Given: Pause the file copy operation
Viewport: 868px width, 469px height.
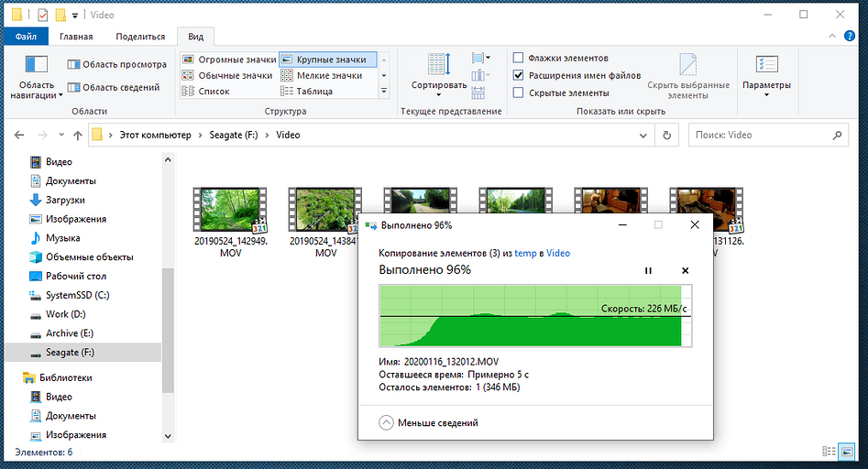Looking at the screenshot, I should click(648, 270).
